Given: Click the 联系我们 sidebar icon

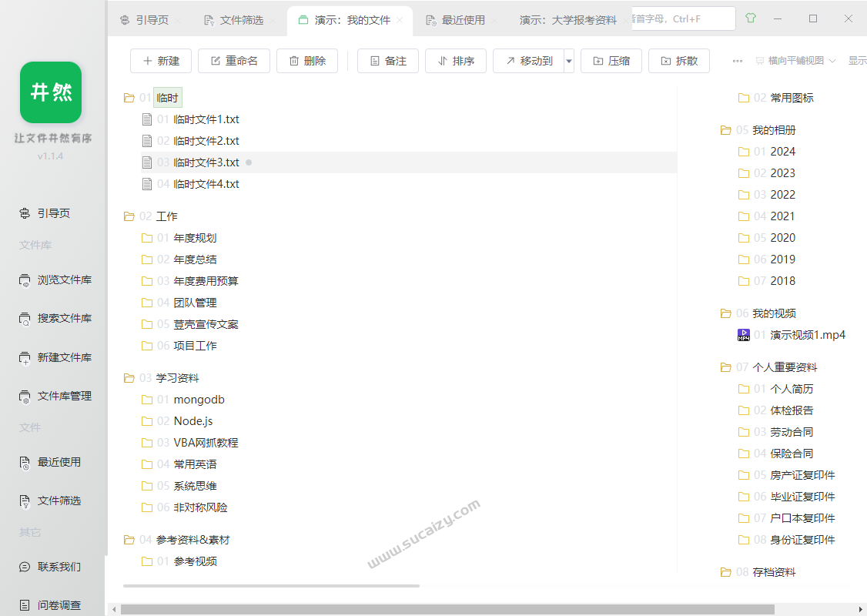Looking at the screenshot, I should coord(54,566).
